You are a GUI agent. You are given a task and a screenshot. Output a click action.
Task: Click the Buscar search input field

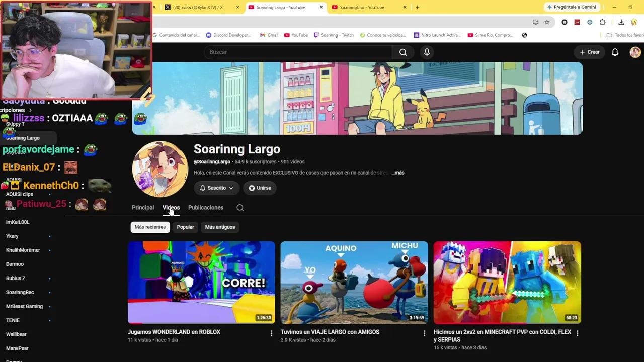pos(298,52)
